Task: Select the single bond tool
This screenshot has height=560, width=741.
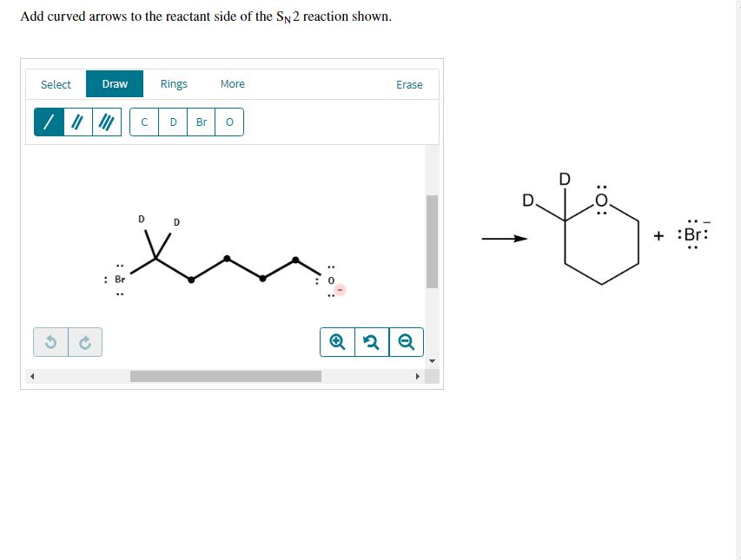Action: [x=47, y=122]
